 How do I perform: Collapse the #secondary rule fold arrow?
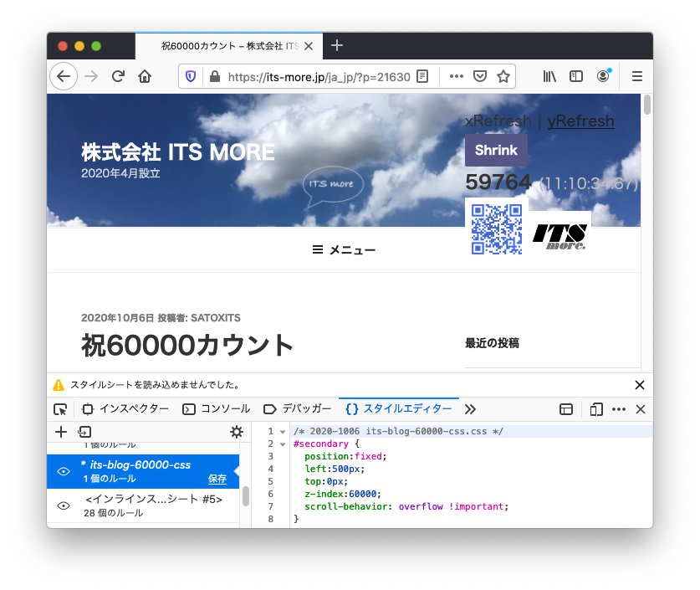283,444
